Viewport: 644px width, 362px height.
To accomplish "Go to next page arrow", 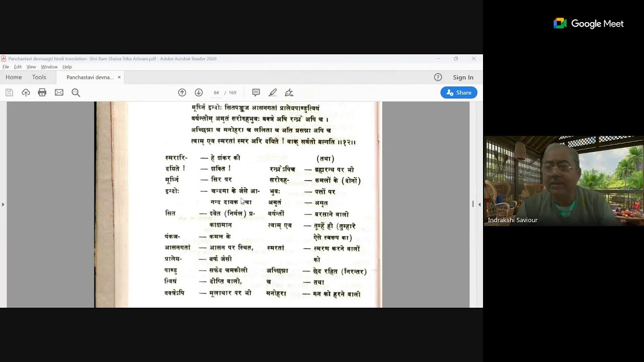I will click(199, 93).
